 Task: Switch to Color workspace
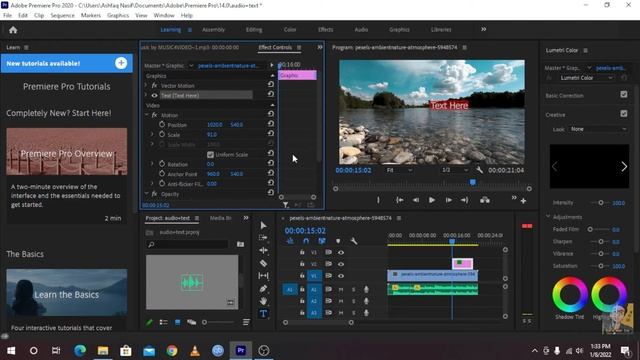coord(290,29)
